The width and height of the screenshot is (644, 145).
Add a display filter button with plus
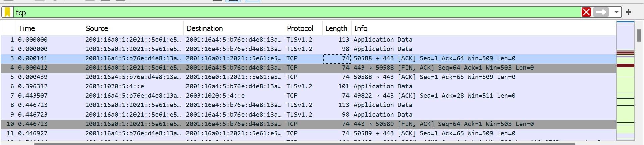[629, 12]
